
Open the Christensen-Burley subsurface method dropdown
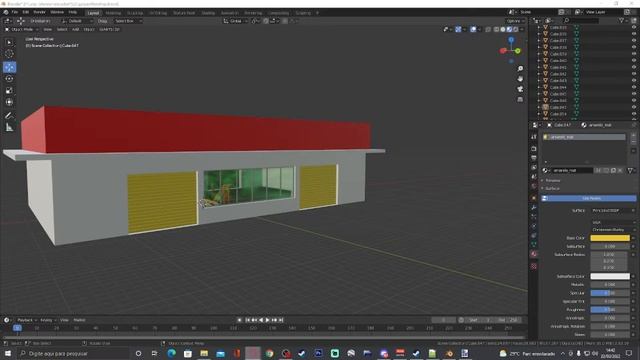612,230
